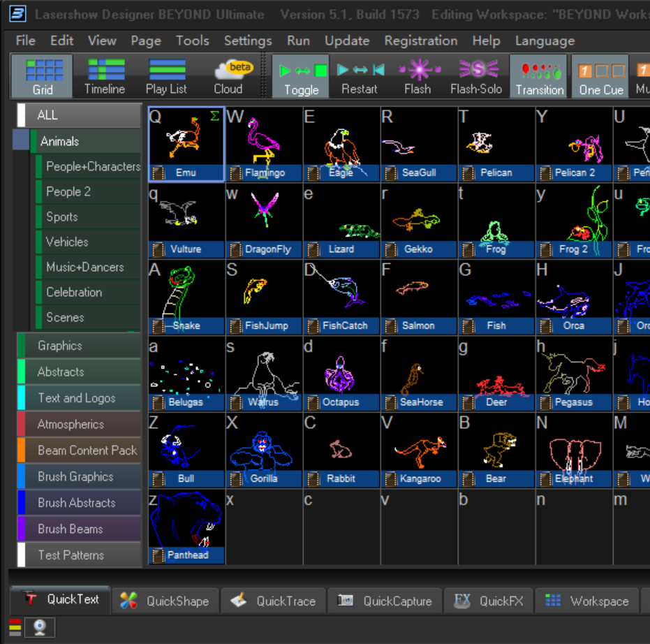
Task: Enable the Toggle cue mode
Action: click(301, 77)
